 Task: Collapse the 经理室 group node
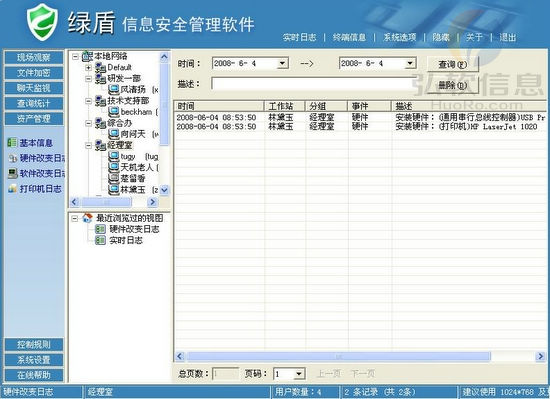(x=88, y=145)
